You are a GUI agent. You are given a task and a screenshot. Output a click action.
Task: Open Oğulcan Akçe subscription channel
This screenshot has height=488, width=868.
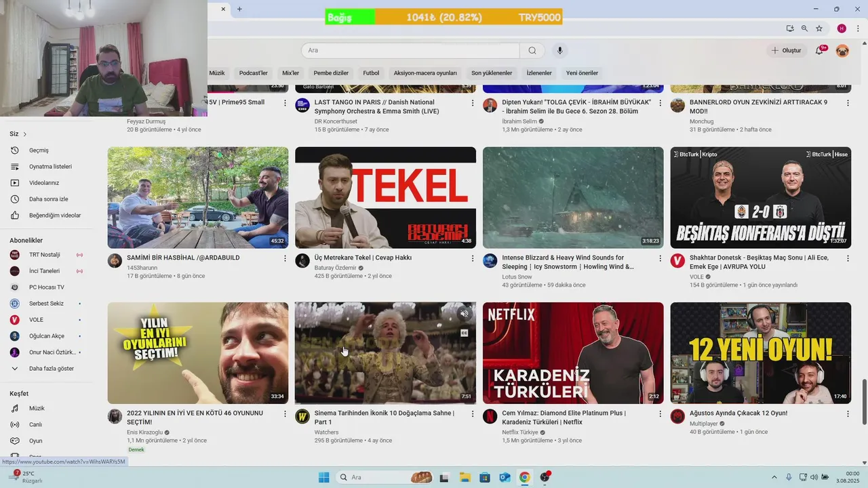pos(46,336)
